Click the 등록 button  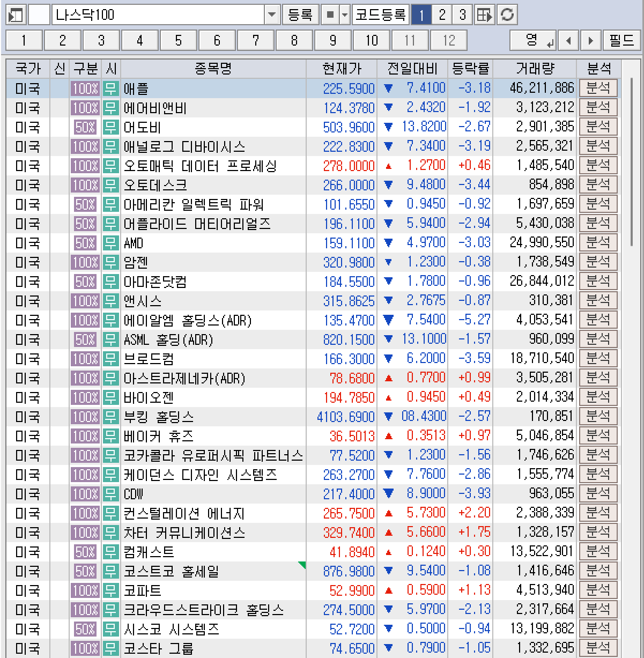tap(300, 15)
